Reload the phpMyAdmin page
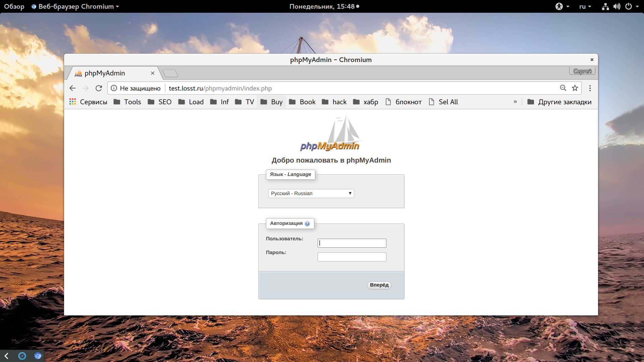 99,88
